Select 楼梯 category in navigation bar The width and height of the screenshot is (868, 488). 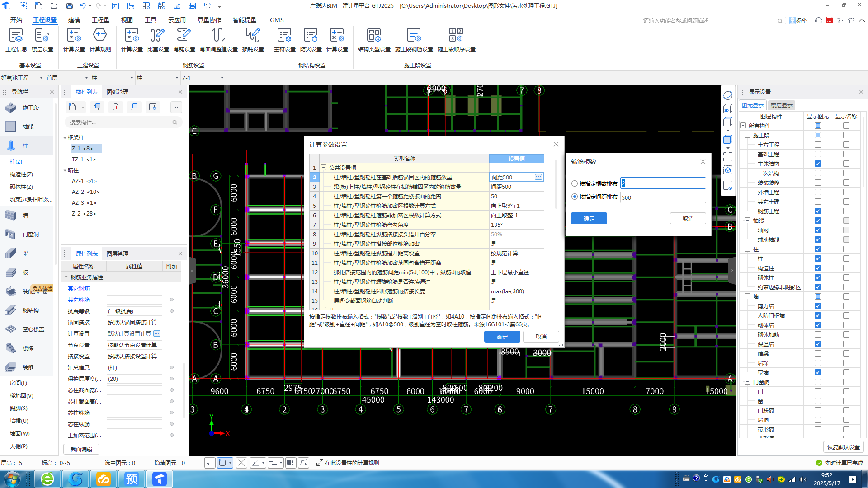(27, 348)
